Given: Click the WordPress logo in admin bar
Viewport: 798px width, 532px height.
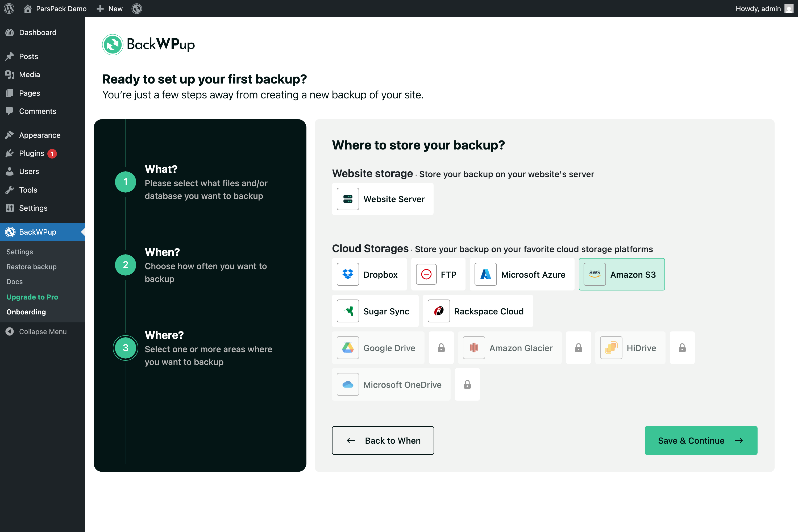Looking at the screenshot, I should coord(9,9).
